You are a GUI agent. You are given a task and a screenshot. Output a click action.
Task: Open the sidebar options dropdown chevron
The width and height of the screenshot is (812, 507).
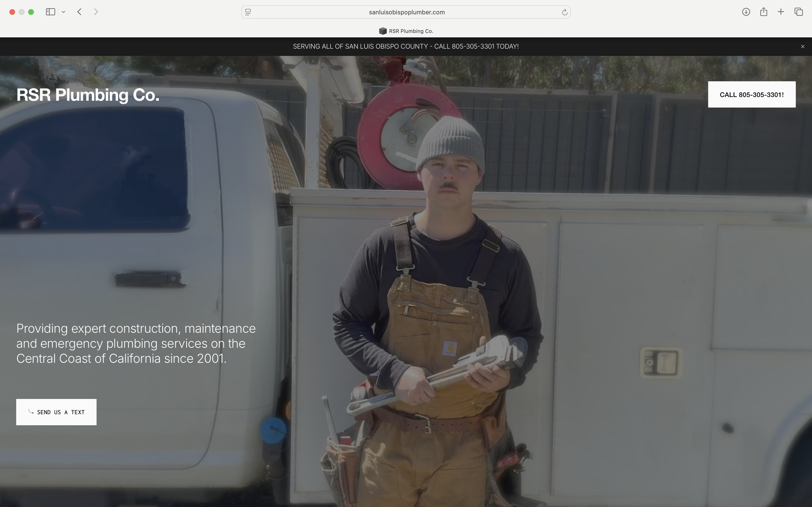[x=63, y=12]
